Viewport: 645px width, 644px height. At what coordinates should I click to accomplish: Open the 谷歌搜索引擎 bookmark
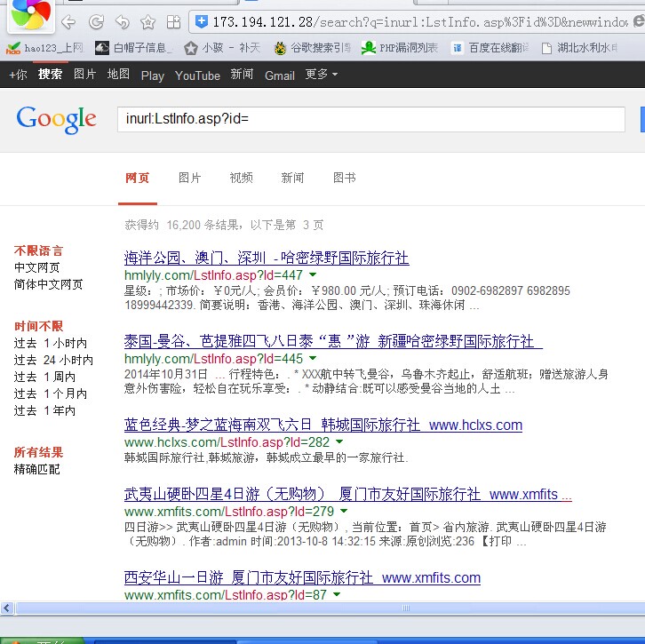(x=313, y=48)
